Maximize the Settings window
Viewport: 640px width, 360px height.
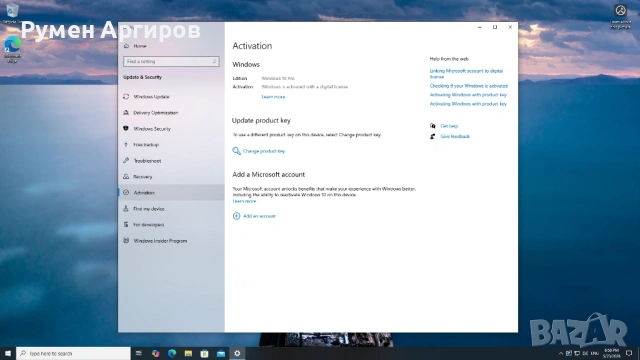coord(495,27)
